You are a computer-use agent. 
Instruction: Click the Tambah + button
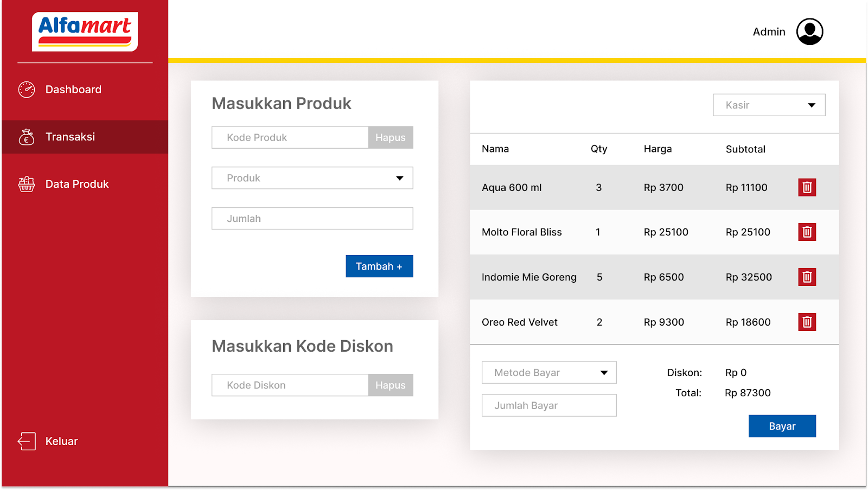click(x=379, y=266)
